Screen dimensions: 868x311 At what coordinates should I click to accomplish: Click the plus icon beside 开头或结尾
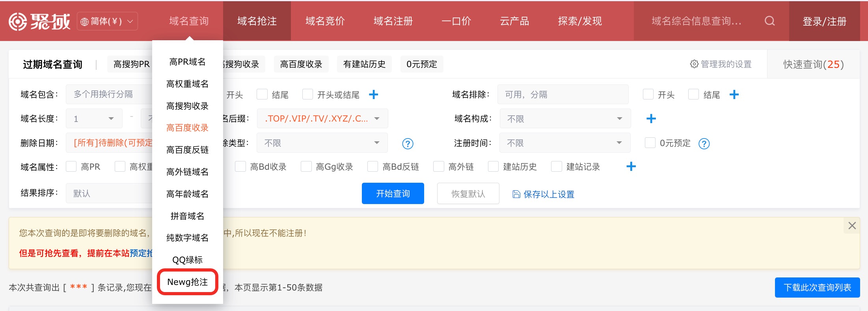pyautogui.click(x=373, y=95)
